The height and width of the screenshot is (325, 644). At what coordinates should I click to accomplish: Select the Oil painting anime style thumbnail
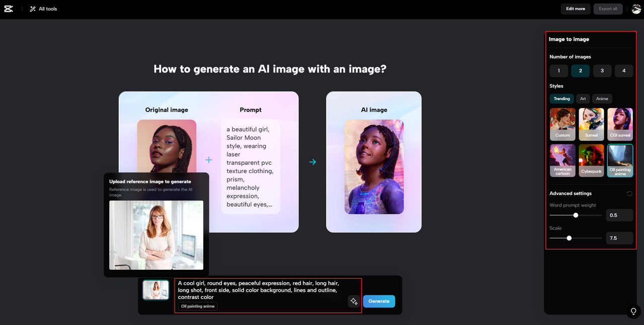click(620, 160)
